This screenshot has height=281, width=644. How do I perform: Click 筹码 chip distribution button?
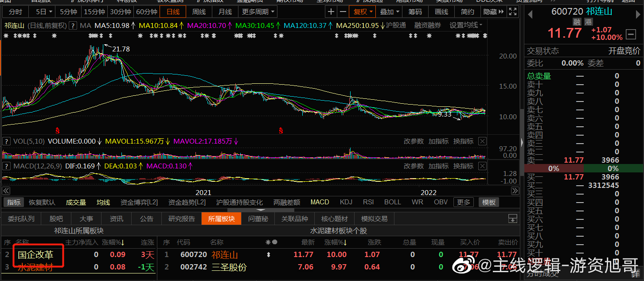pyautogui.click(x=415, y=12)
